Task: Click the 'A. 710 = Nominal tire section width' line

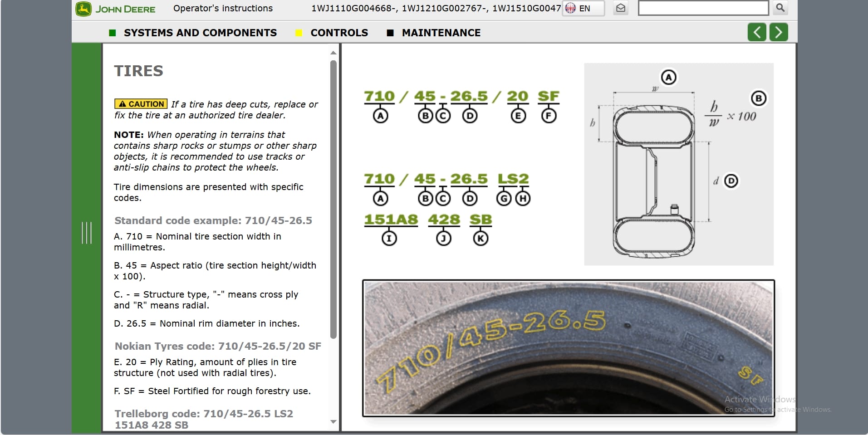Action: point(197,242)
